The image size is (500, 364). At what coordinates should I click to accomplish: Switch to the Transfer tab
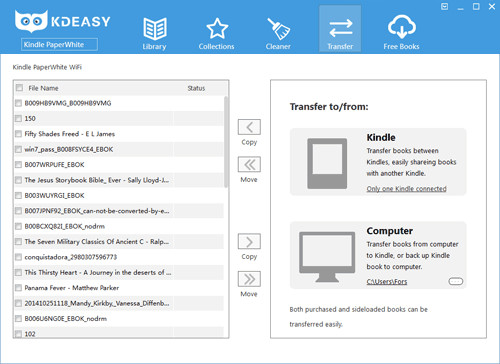[340, 29]
